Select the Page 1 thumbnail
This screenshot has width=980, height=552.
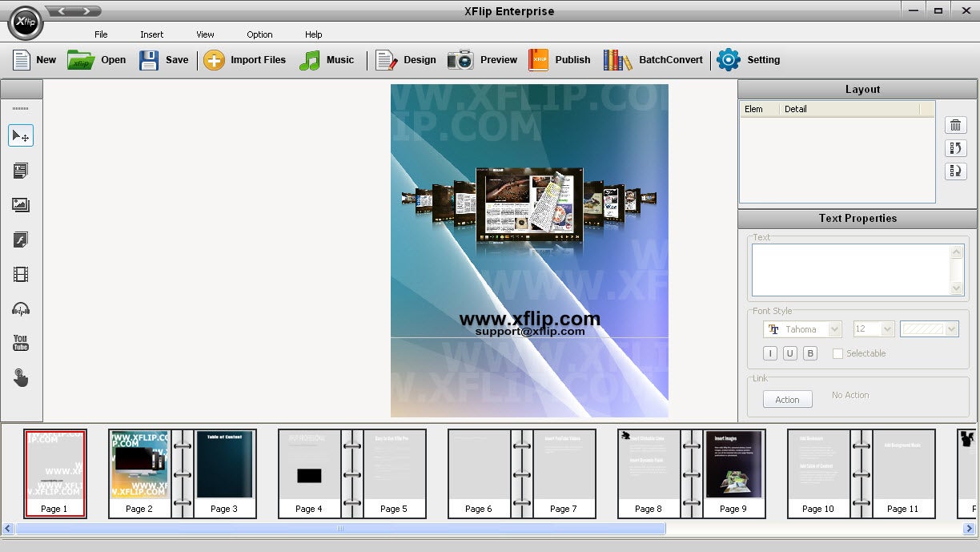pyautogui.click(x=54, y=473)
